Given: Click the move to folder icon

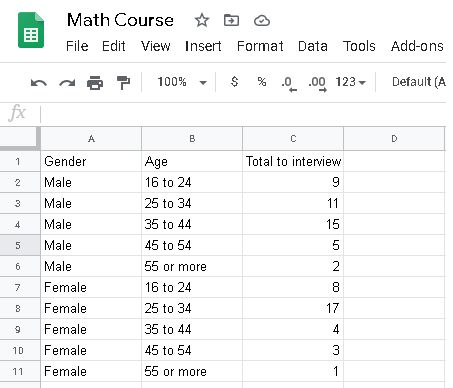Looking at the screenshot, I should point(231,20).
